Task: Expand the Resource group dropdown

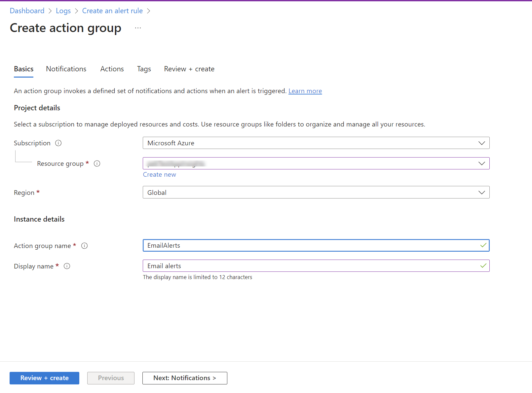Action: [x=316, y=163]
